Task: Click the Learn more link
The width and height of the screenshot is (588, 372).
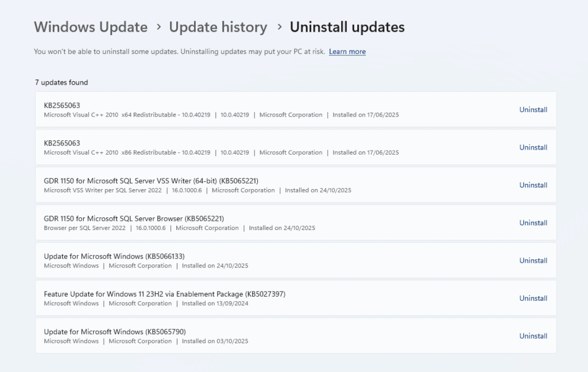Action: [347, 52]
